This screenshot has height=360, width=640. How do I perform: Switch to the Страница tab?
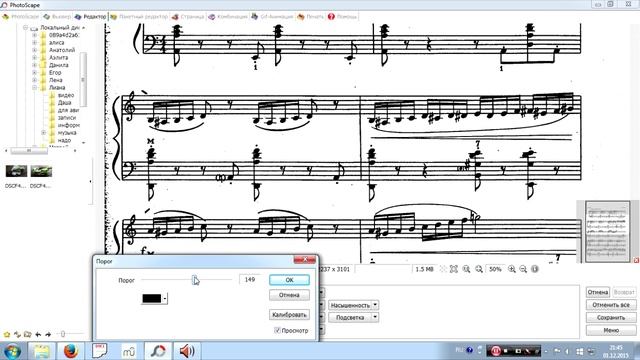(x=188, y=17)
